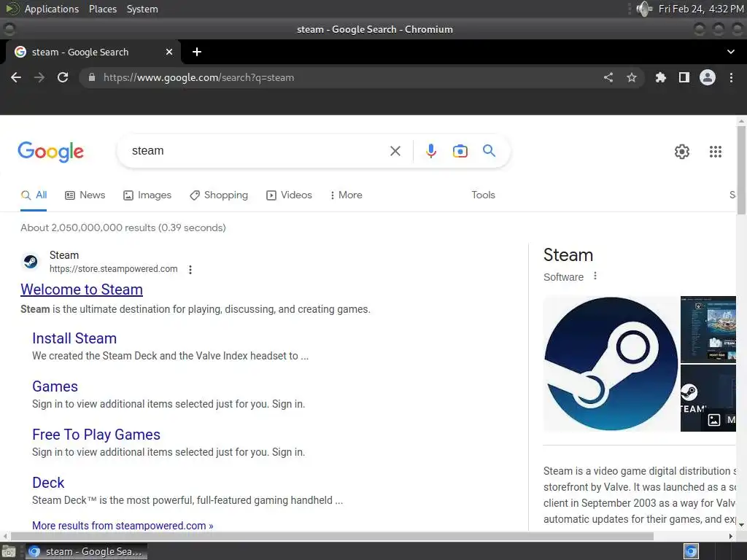Open a new tab with plus button
This screenshot has width=747, height=560.
tap(197, 52)
